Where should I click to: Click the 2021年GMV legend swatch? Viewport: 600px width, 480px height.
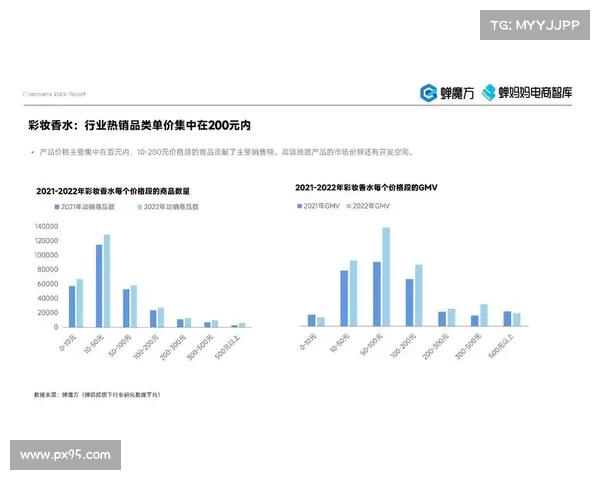coord(300,206)
